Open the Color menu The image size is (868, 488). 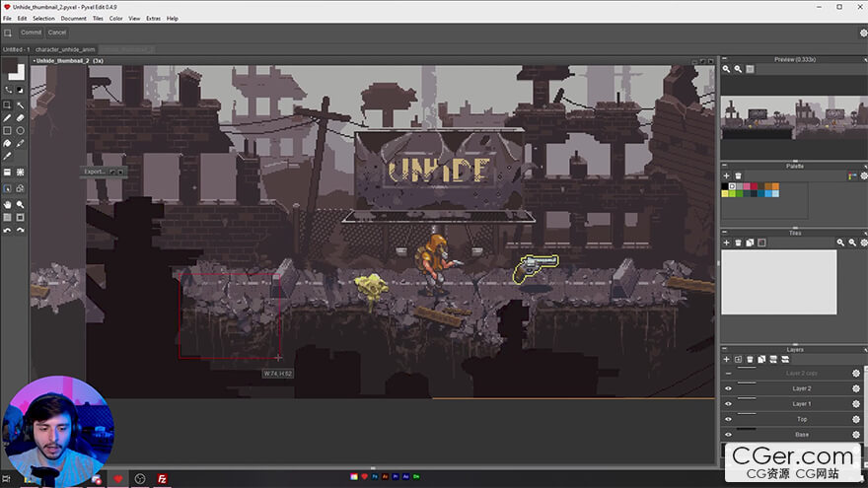pyautogui.click(x=116, y=19)
